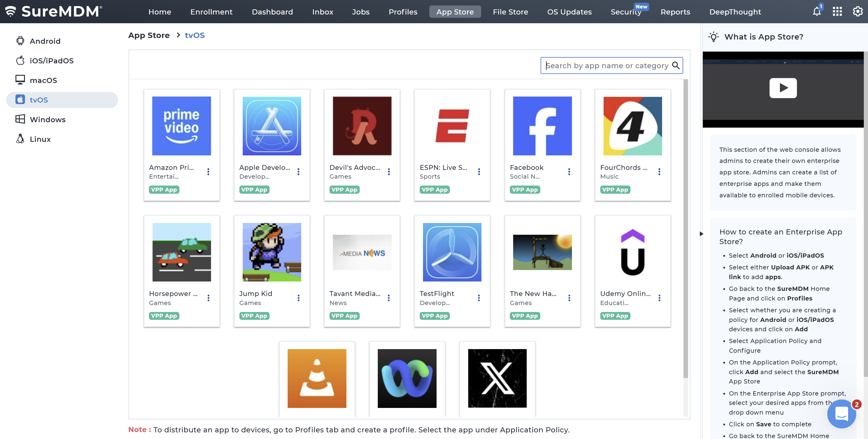Open ESPN app icon
This screenshot has height=439, width=868.
(x=452, y=126)
